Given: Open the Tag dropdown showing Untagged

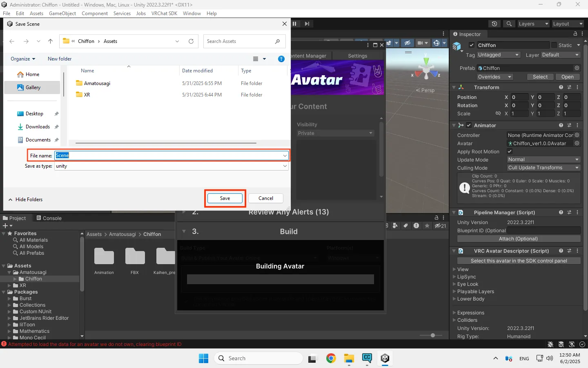Looking at the screenshot, I should point(498,55).
